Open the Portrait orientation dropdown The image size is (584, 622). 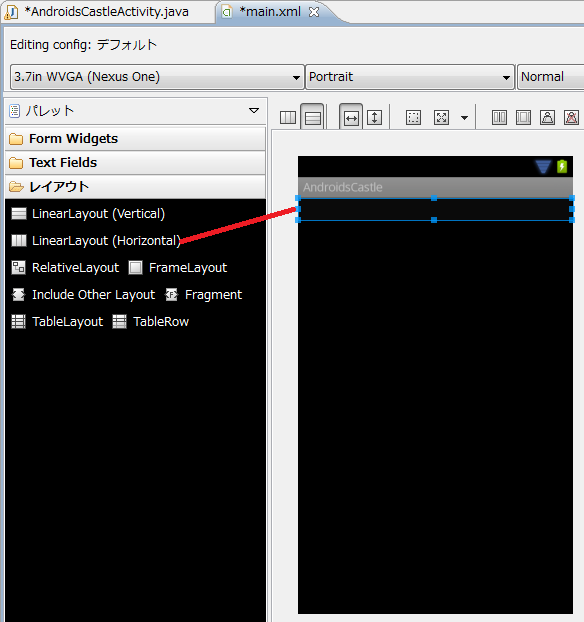pos(410,77)
